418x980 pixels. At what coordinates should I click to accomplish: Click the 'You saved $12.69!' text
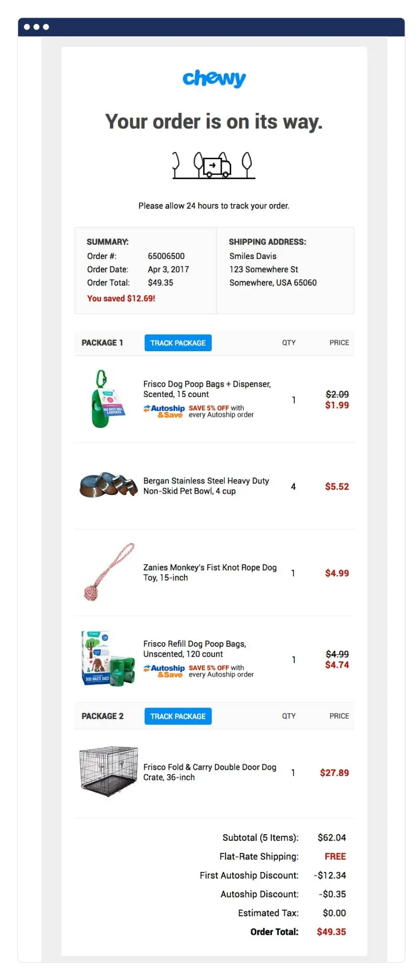coord(121,298)
